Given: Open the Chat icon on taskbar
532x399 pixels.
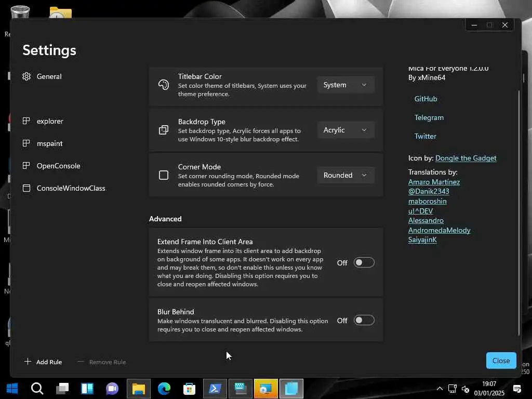Looking at the screenshot, I should (x=112, y=389).
